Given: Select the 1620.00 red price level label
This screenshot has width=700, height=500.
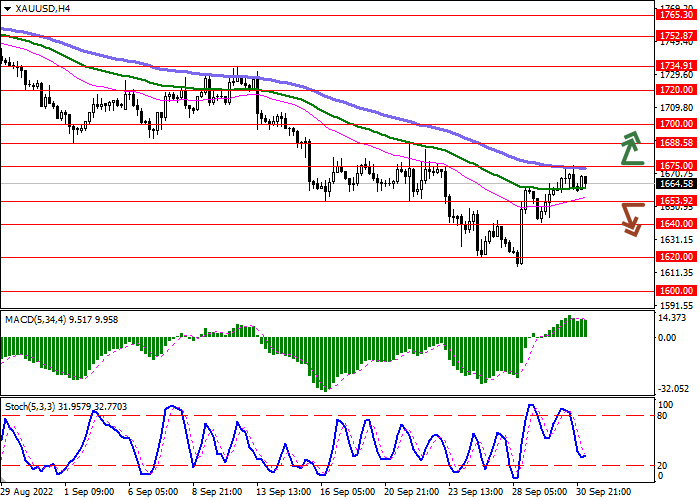Looking at the screenshot, I should click(x=676, y=257).
